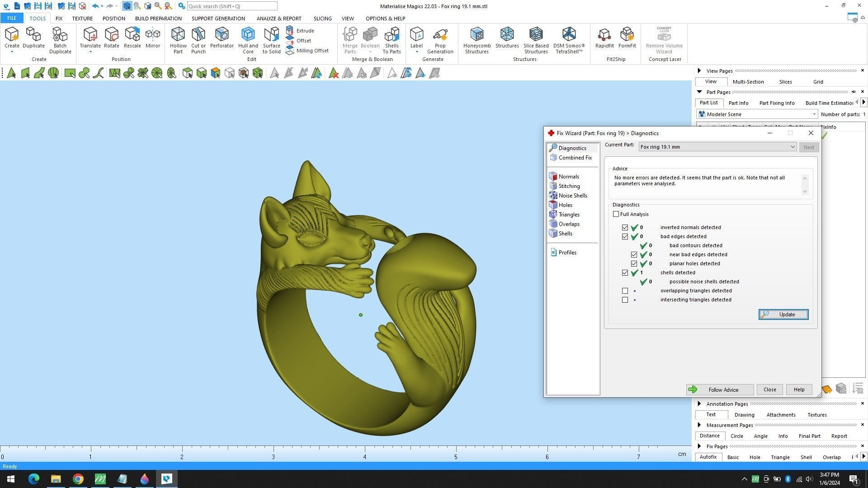
Task: Click the Extrude tool
Action: click(x=300, y=31)
